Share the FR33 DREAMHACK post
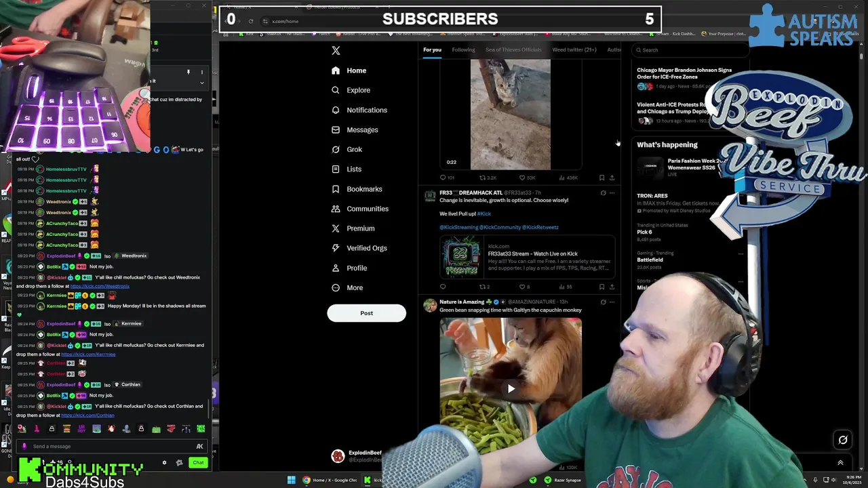 click(x=612, y=287)
